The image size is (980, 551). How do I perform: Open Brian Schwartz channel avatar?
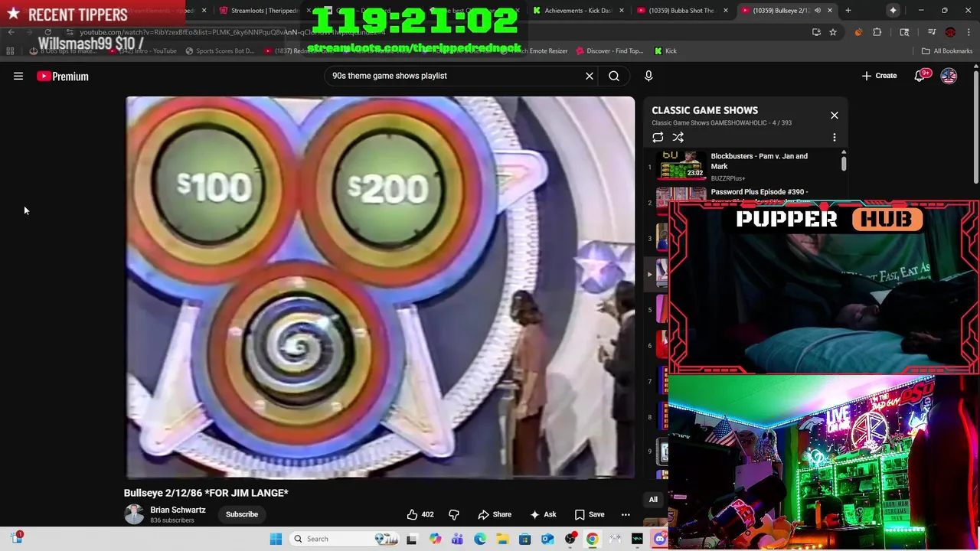(134, 514)
